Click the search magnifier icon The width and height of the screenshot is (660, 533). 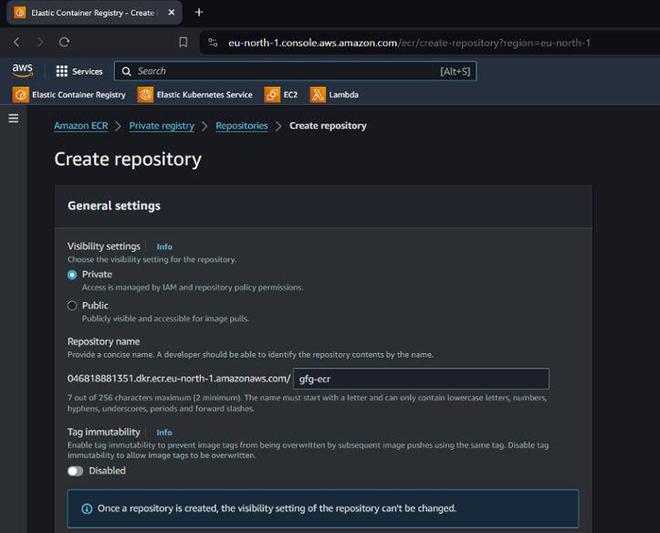pyautogui.click(x=126, y=71)
